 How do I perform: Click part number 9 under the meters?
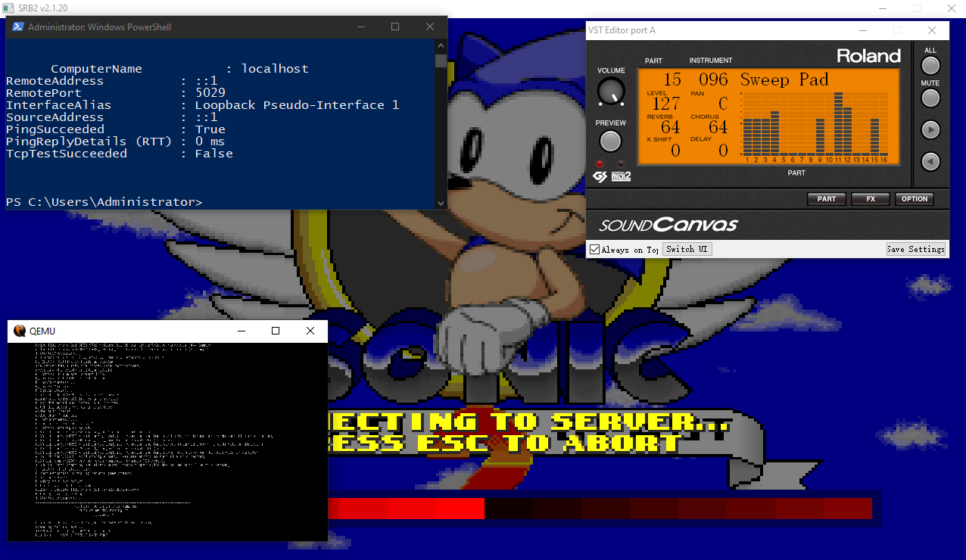820,160
